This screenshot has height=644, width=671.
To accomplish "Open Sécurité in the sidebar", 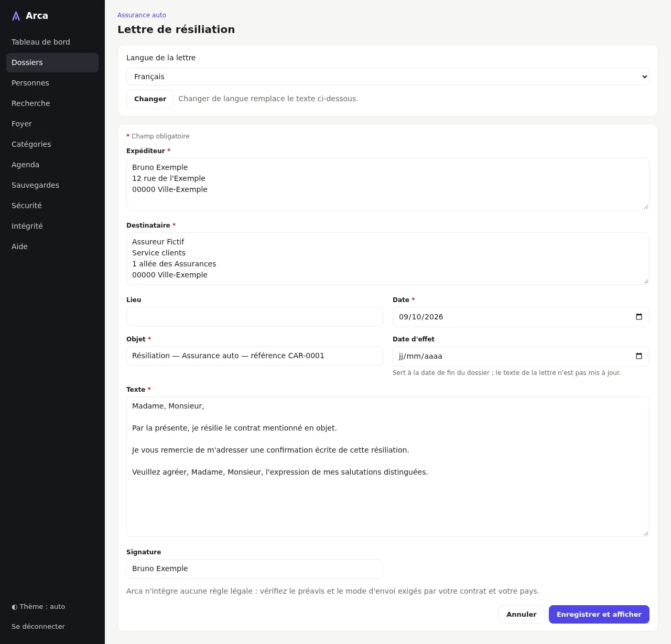I will point(52,206).
